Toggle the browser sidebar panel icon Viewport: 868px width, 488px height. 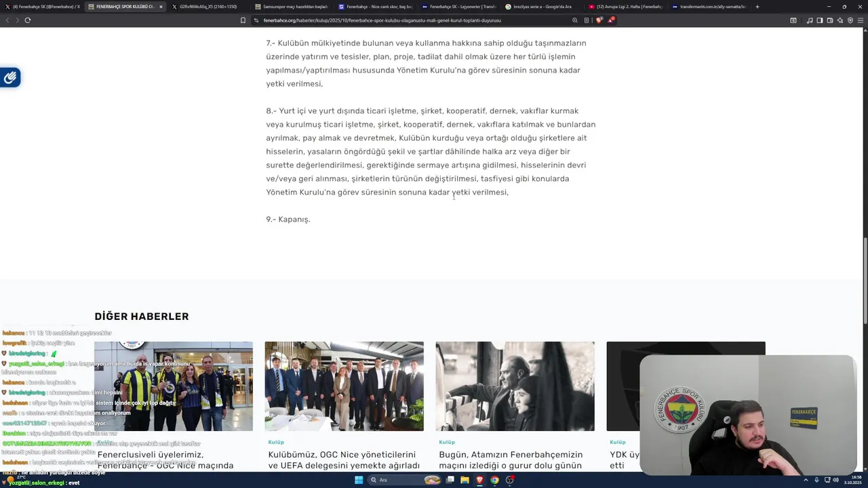point(820,20)
